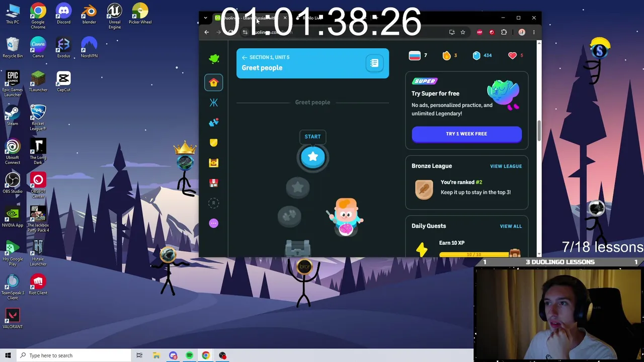This screenshot has width=644, height=362.
Task: Open the Chrome extensions puzzle icon
Action: coord(504,32)
